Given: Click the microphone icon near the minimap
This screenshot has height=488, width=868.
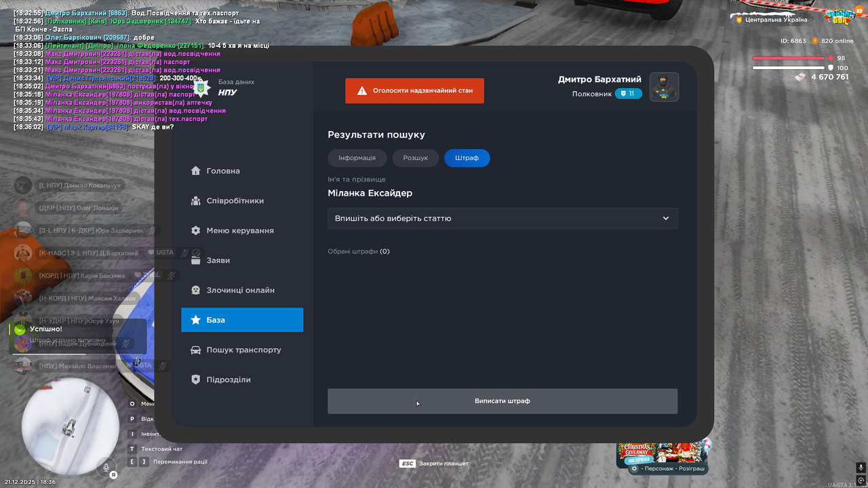Looking at the screenshot, I should coord(105,466).
